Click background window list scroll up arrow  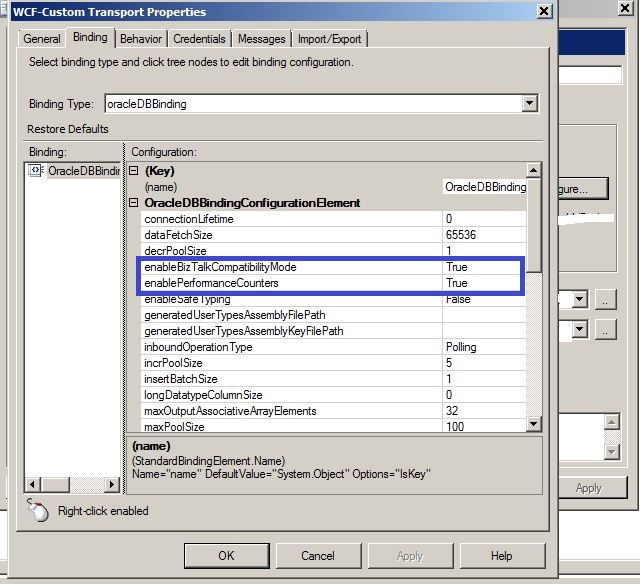tap(612, 422)
